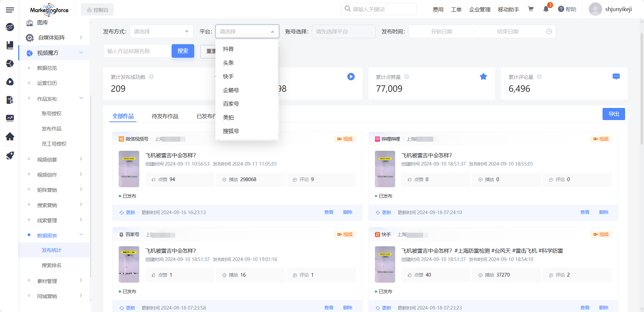Click the hamburger menu icon at top left
The image size is (644, 312).
pos(10,10)
